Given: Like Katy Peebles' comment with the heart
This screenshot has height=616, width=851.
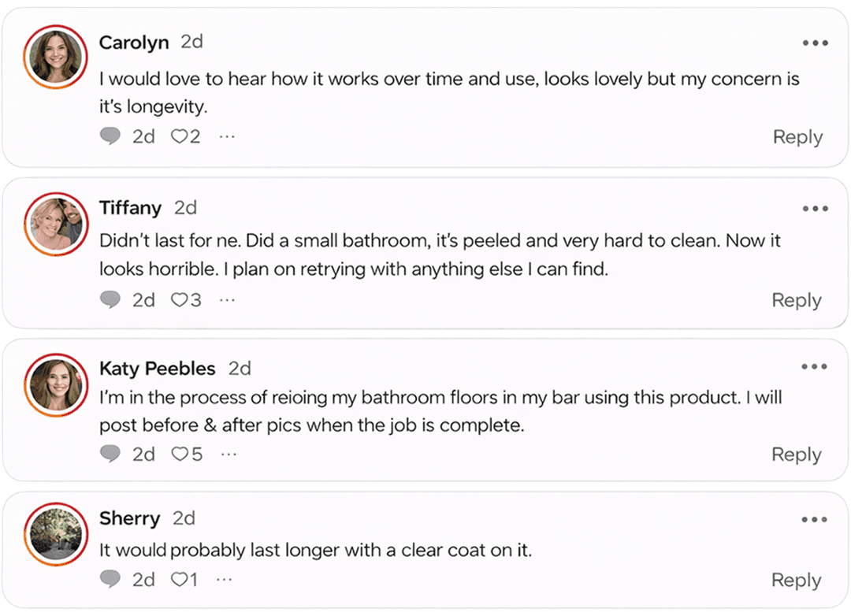Looking at the screenshot, I should coord(180,455).
